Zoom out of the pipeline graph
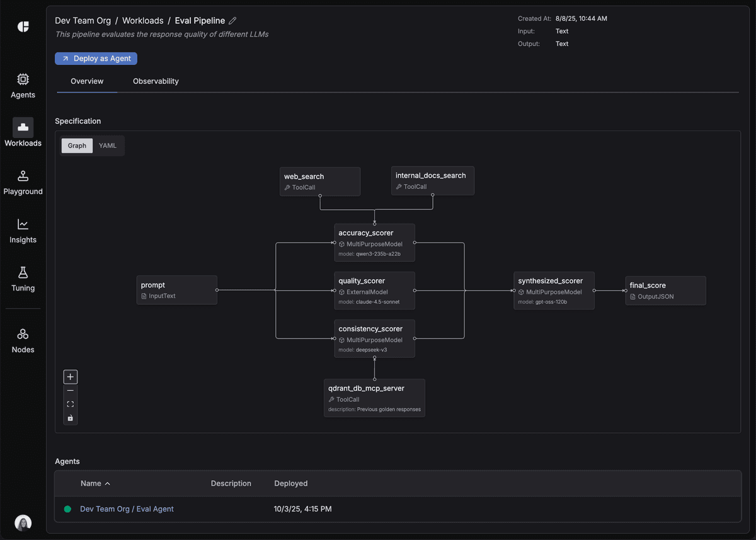 point(70,390)
